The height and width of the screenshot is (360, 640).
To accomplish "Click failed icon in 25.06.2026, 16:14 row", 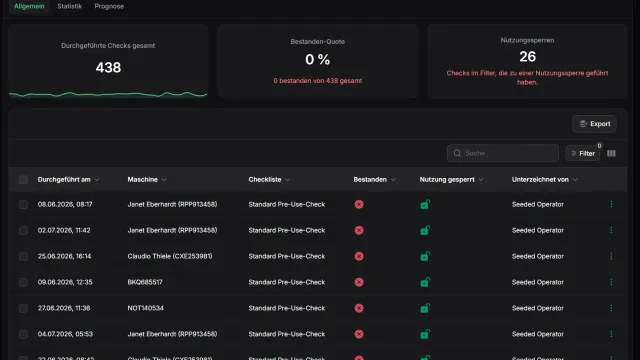I will tap(359, 256).
